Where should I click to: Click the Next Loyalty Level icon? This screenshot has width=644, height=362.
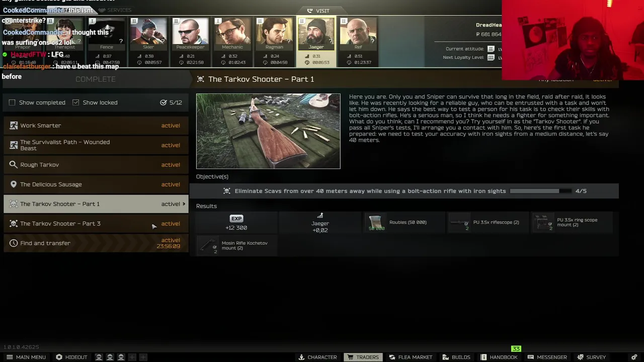pyautogui.click(x=491, y=57)
